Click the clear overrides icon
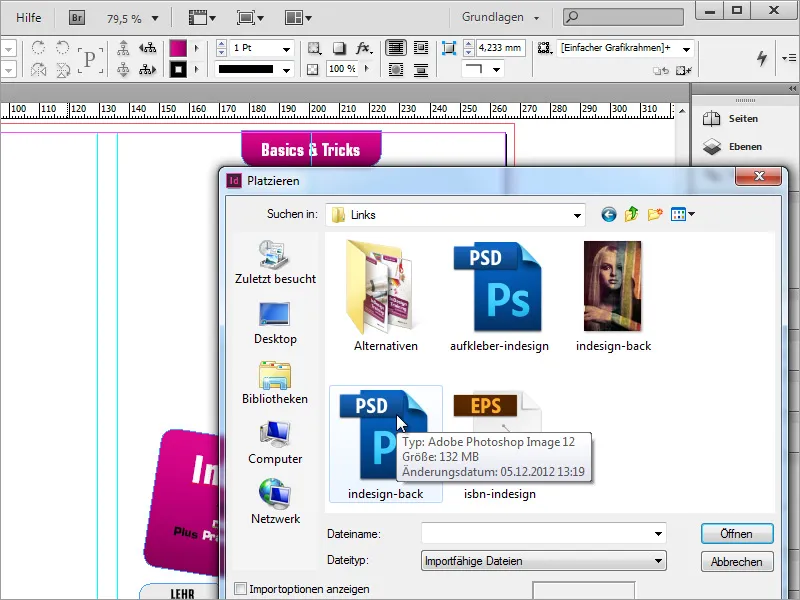800x600 pixels. (x=683, y=71)
